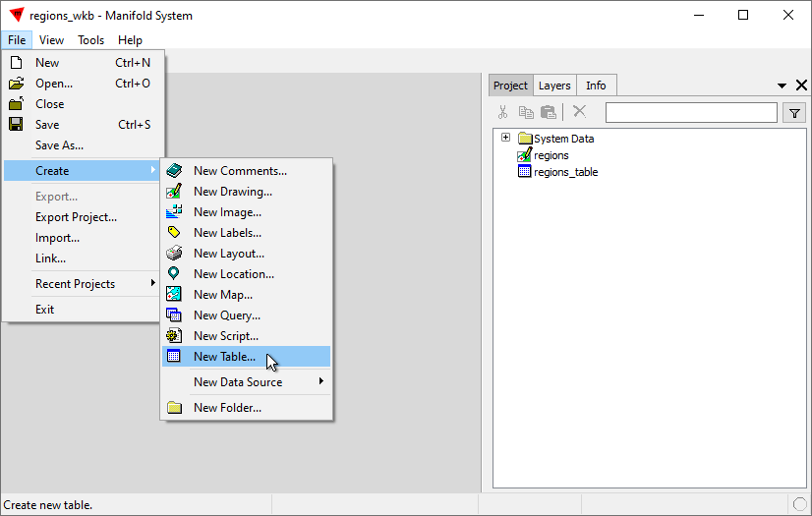Click the New Map icon in submenu
The height and width of the screenshot is (516, 812).
(x=174, y=294)
